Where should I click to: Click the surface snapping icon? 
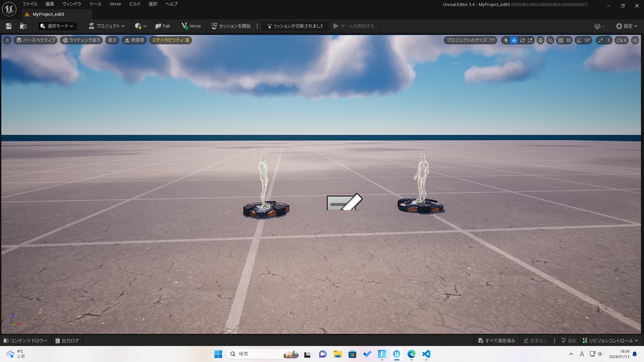[x=550, y=40]
